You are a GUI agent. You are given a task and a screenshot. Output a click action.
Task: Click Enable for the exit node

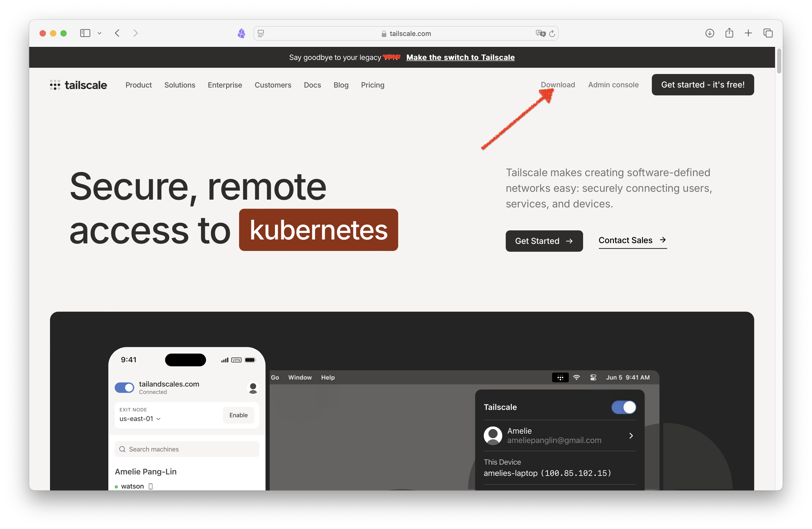[x=239, y=415]
